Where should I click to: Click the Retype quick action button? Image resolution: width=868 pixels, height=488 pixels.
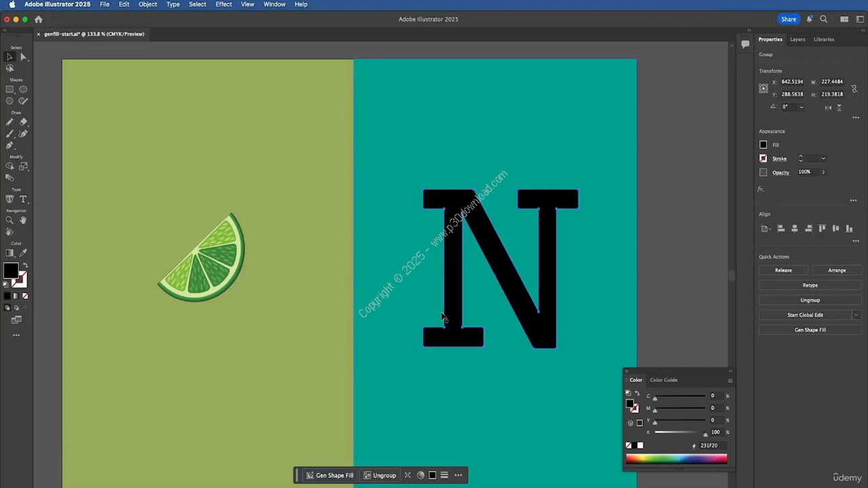click(810, 285)
